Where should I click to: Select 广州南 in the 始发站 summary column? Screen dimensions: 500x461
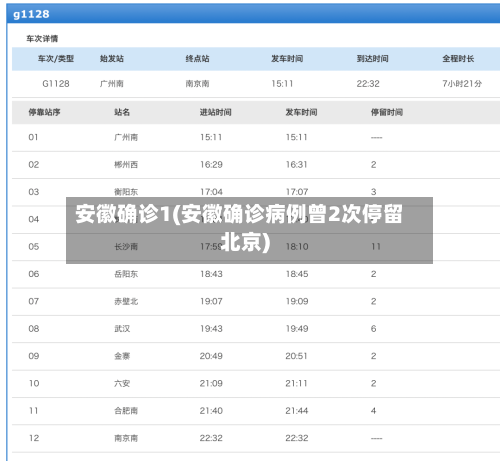(112, 84)
